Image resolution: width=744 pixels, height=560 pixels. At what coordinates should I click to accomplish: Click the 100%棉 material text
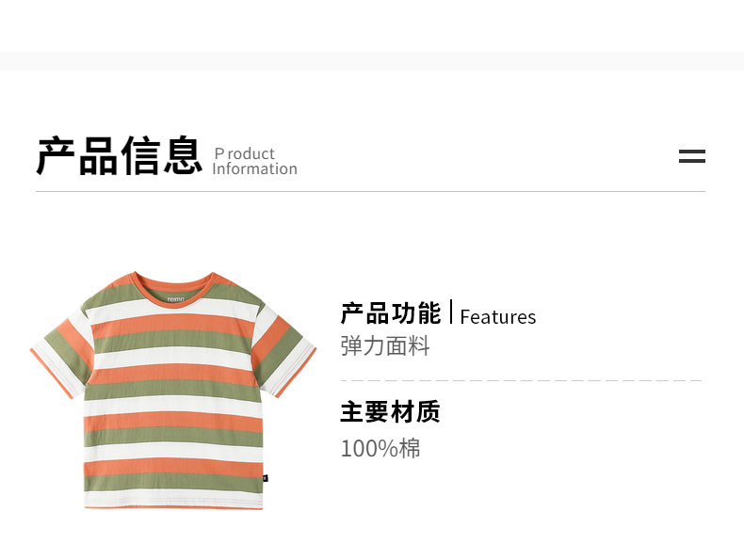[x=380, y=448]
